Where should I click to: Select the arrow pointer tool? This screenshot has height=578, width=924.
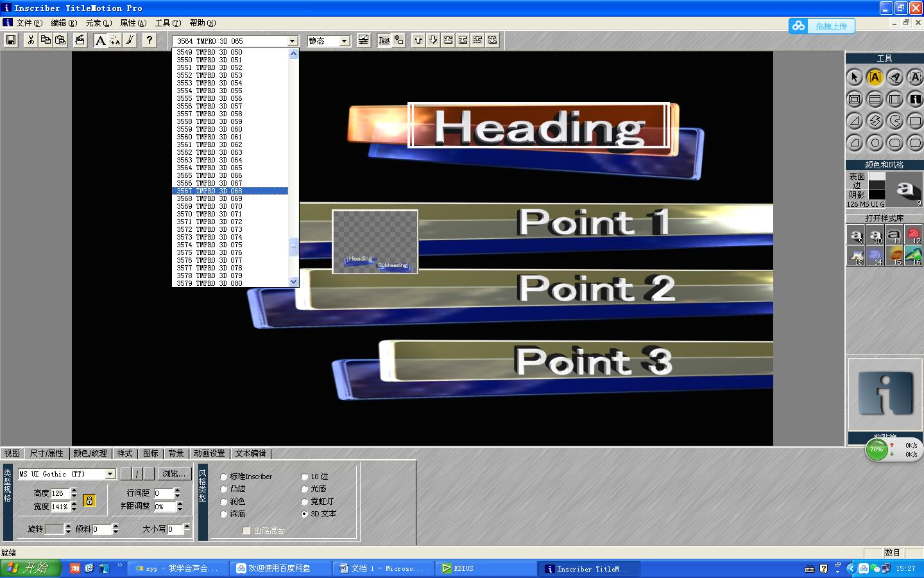(x=855, y=78)
